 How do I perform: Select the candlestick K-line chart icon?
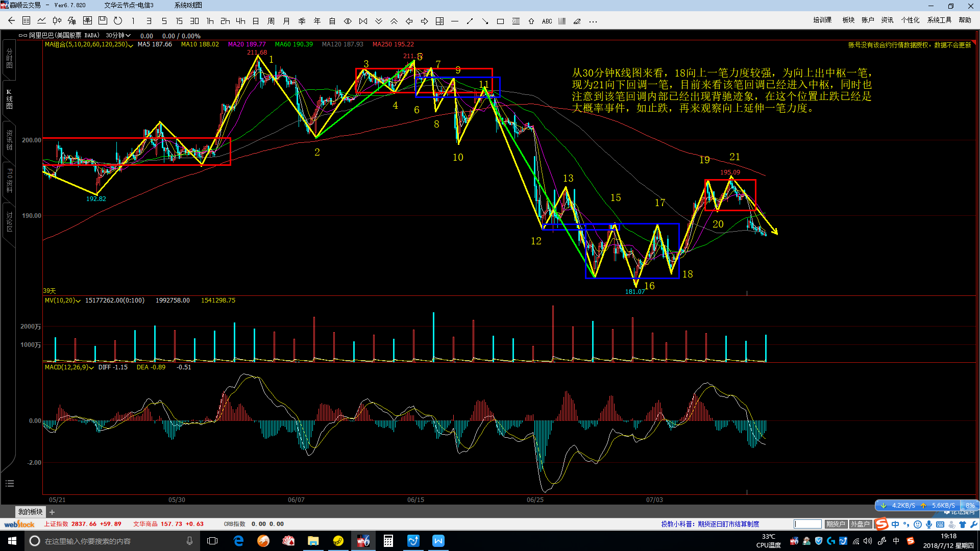coord(57,21)
